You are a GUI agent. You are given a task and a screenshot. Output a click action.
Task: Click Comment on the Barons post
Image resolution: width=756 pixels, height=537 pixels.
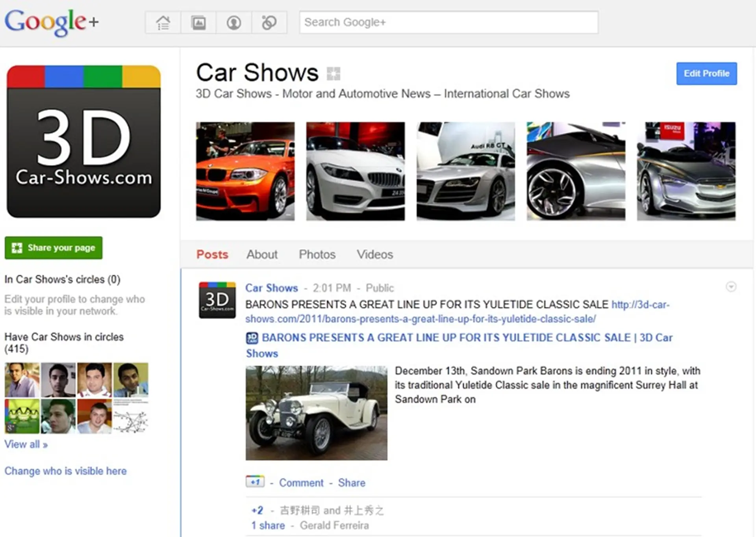tap(301, 482)
